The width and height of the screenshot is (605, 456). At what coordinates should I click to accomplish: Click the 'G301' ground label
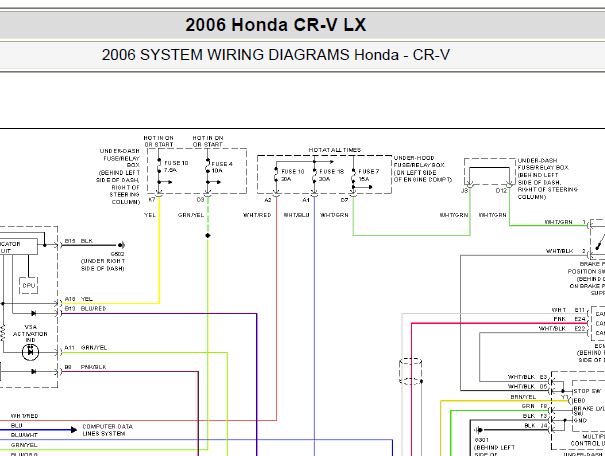click(482, 440)
